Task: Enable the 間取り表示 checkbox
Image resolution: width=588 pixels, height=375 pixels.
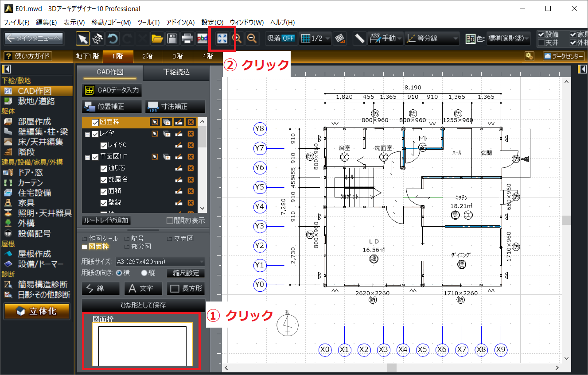Action: tap(169, 220)
